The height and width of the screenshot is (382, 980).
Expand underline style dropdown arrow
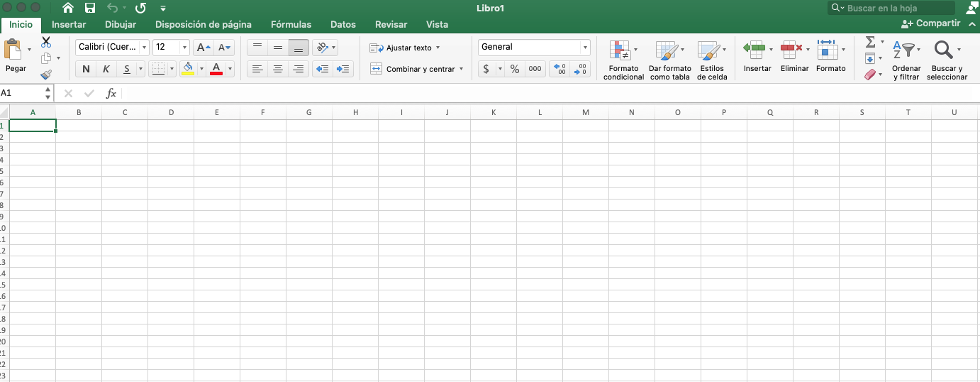(140, 69)
